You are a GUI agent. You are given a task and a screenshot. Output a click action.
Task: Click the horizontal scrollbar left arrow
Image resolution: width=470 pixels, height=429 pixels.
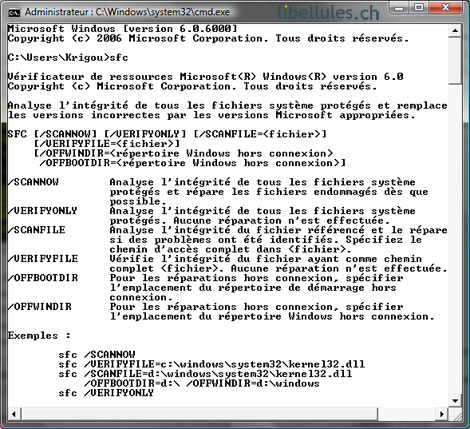pos(14,414)
